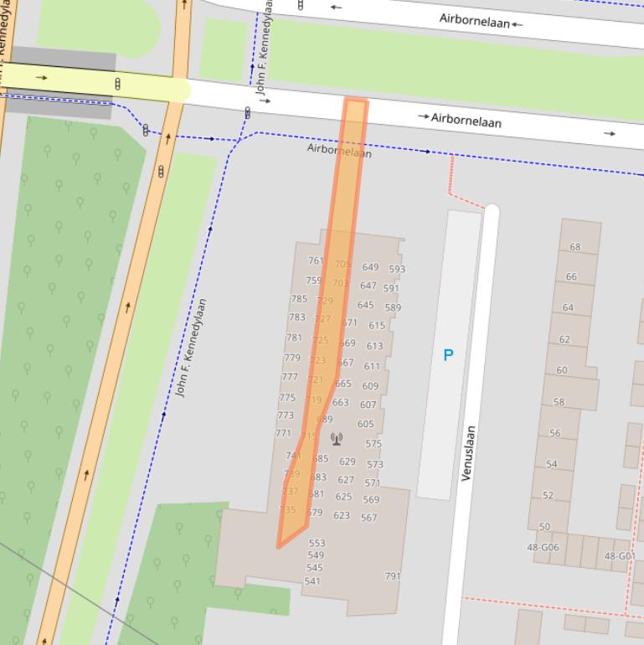644x645 pixels.
Task: Select house number 553
Action: 317,544
